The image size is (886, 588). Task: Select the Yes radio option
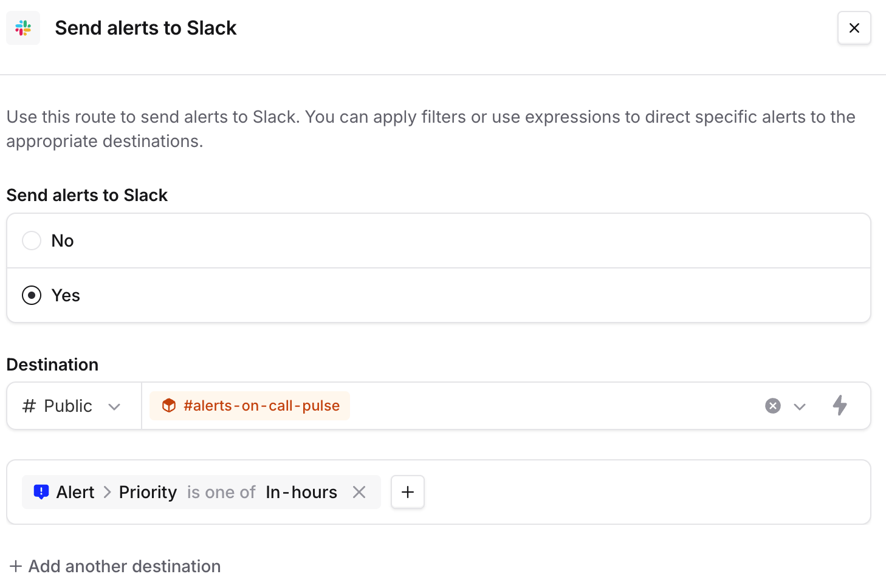[x=32, y=295]
